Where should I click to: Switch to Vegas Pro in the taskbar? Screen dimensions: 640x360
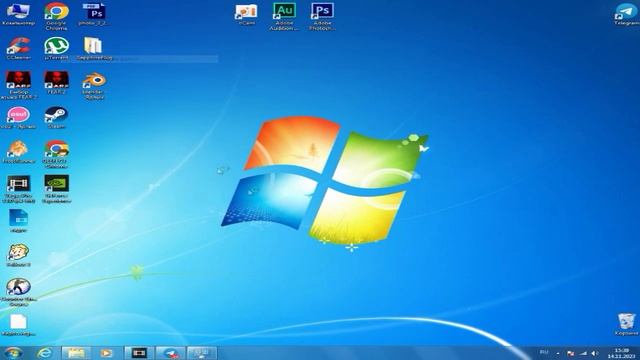(139, 353)
